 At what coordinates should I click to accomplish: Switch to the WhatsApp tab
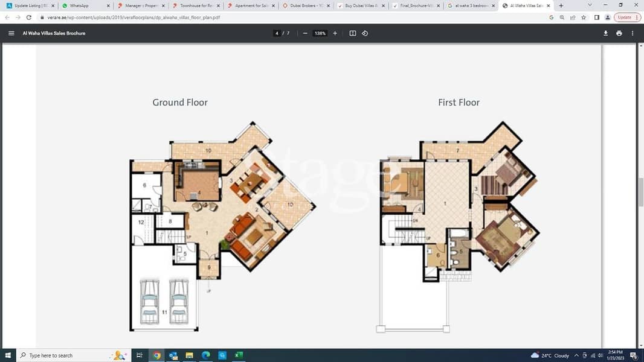[x=85, y=5]
